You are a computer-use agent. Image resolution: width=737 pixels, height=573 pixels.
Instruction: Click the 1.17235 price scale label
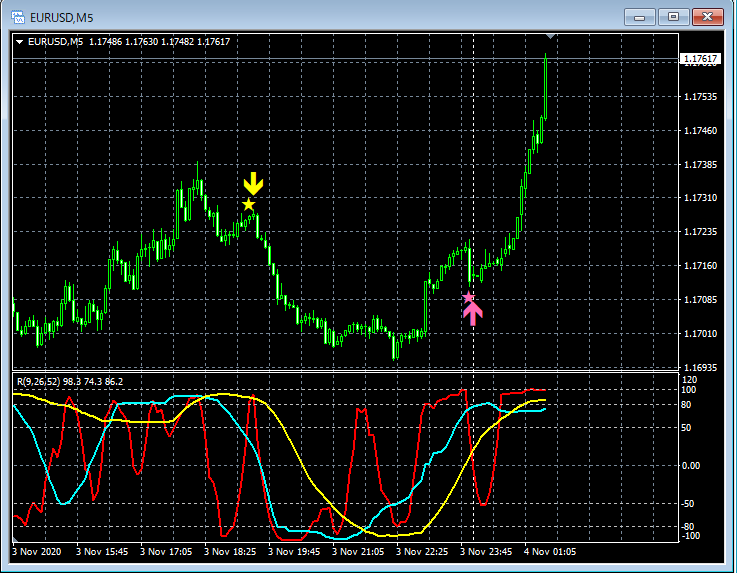pos(700,232)
